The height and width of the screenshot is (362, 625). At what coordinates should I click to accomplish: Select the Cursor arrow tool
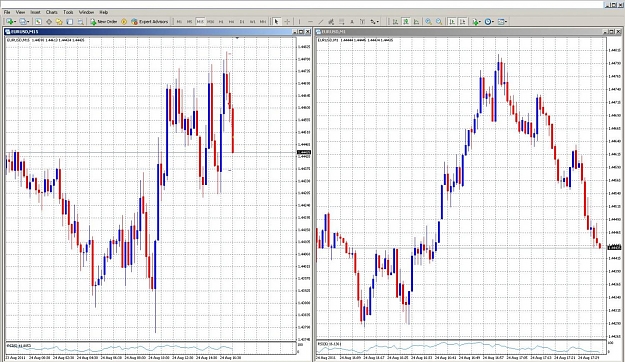coord(276,22)
